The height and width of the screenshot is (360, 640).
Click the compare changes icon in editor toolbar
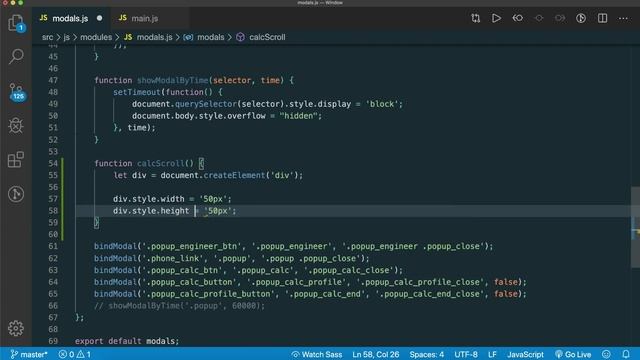tap(476, 18)
